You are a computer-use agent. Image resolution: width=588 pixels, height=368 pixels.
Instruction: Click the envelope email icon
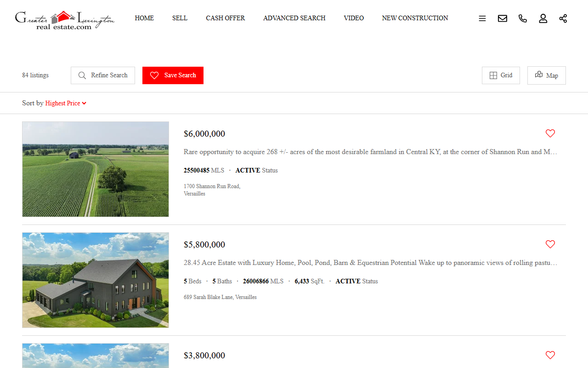[503, 18]
